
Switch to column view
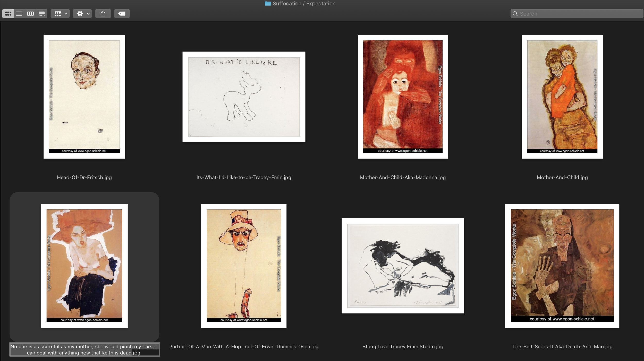tap(30, 14)
